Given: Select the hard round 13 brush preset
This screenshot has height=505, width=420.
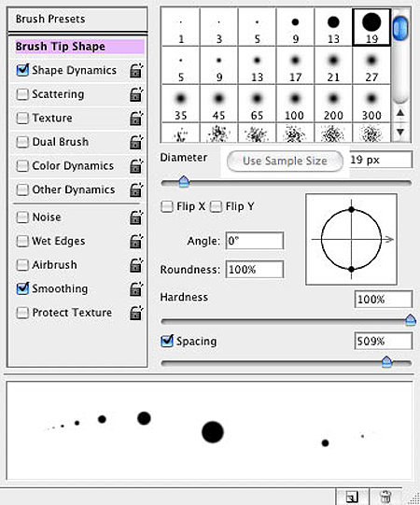Looking at the screenshot, I should (x=333, y=27).
